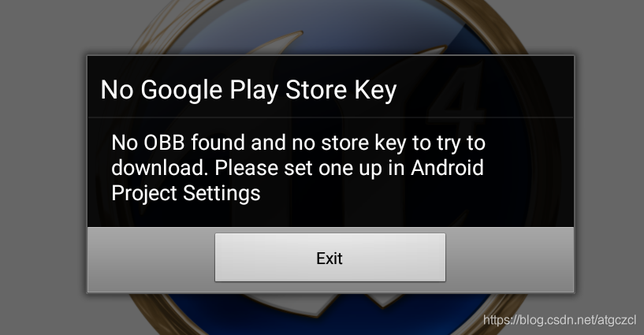The image size is (644, 335).
Task: Click the faint "4" behind the dialog title
Action: pos(456,96)
